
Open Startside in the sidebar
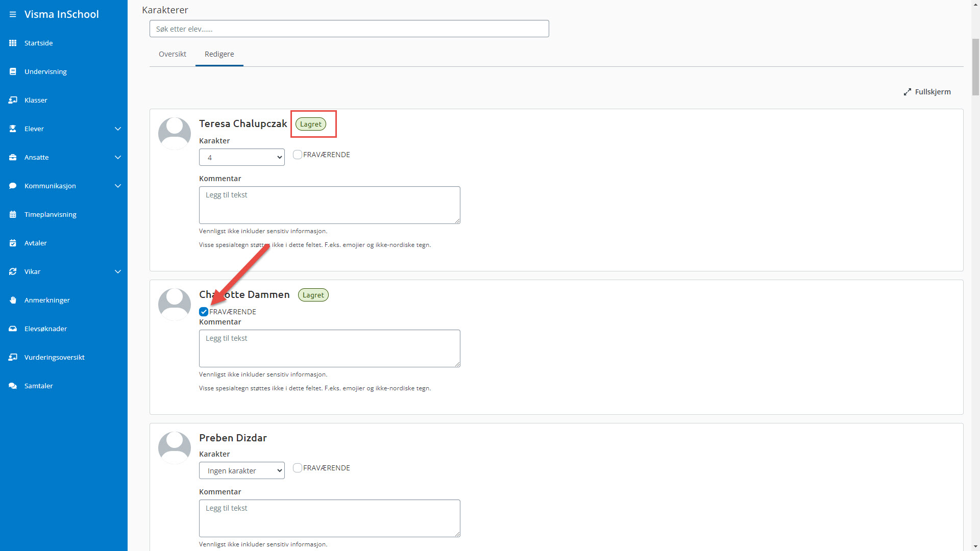[x=39, y=43]
